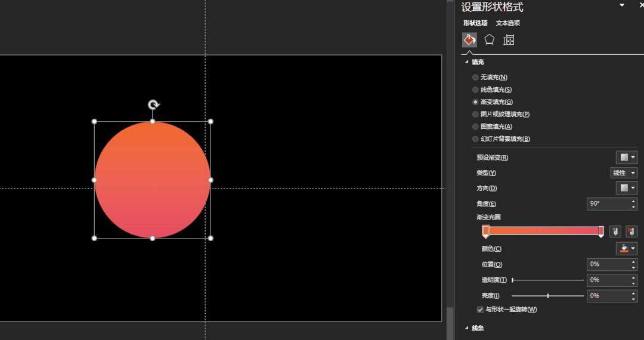Open the Size & Properties icon tab

(509, 40)
